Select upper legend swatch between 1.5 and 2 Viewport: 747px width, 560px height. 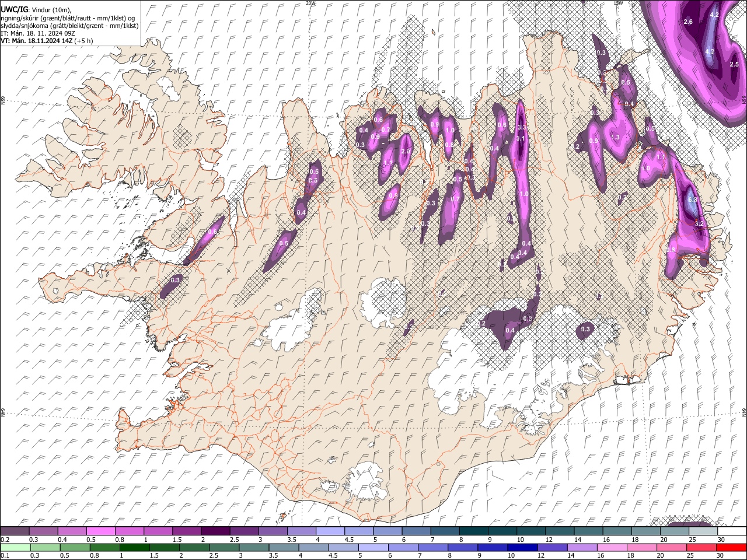tap(186, 531)
